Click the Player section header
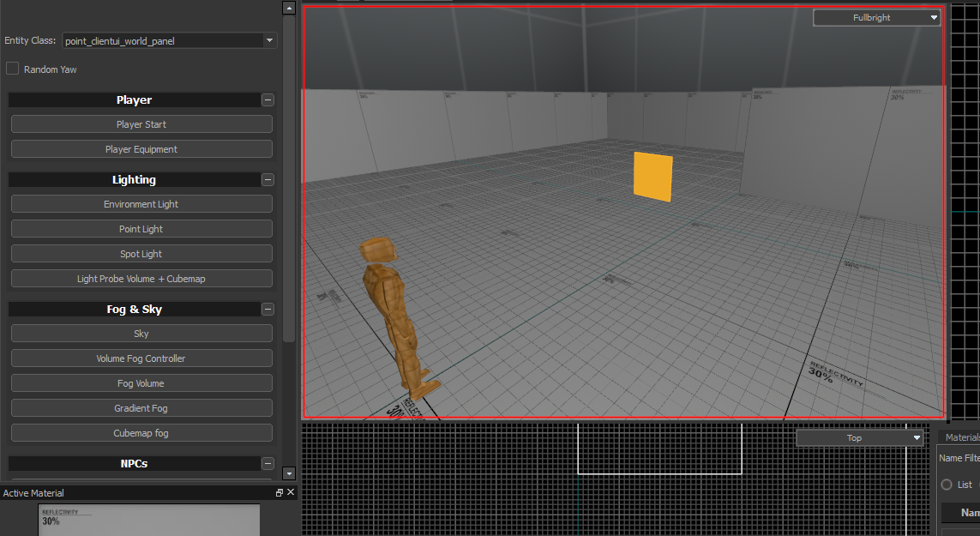The image size is (980, 536). pyautogui.click(x=134, y=100)
